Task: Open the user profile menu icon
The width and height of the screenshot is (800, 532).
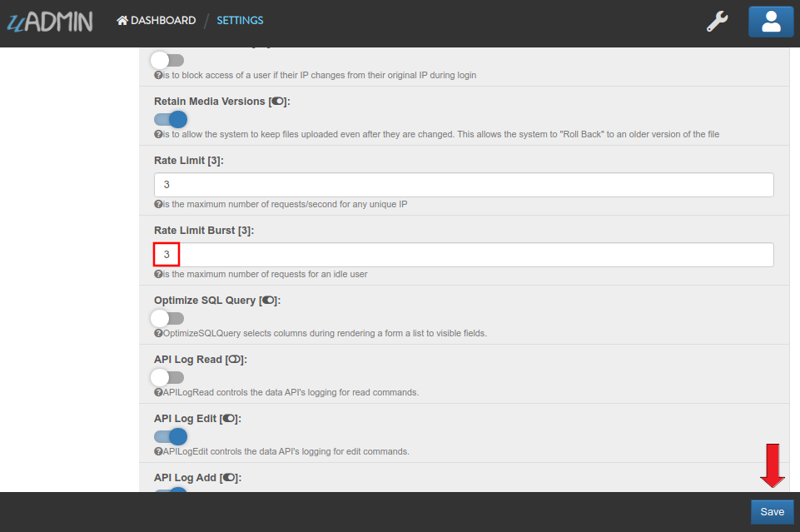Action: [771, 22]
